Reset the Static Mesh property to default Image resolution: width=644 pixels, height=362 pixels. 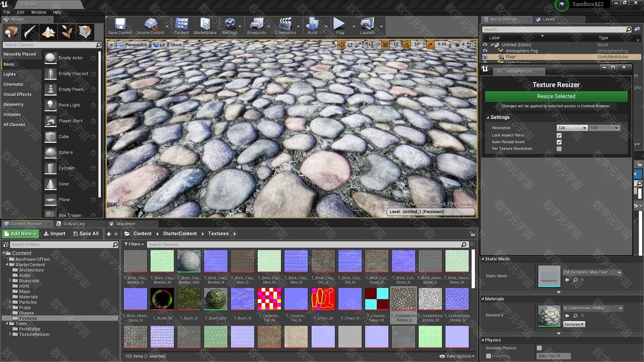click(583, 280)
